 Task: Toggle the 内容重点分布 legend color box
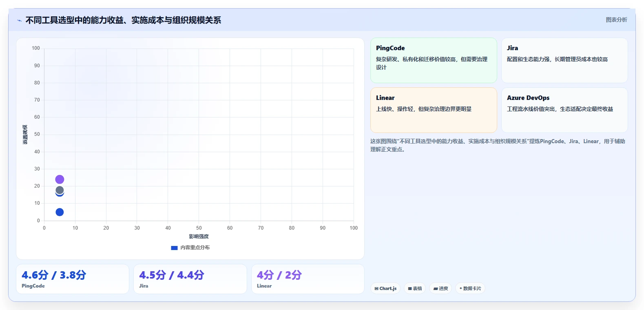pos(174,248)
